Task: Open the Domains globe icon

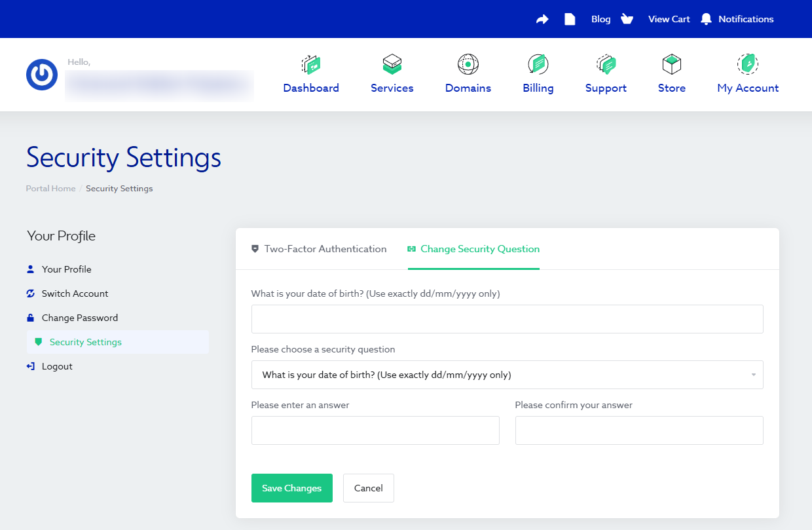Action: (468, 64)
